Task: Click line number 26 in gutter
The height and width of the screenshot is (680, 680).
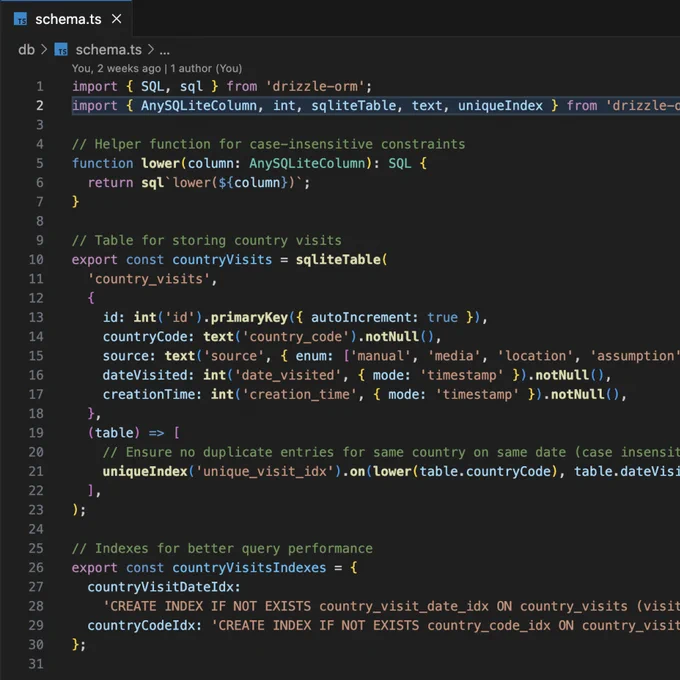Action: tap(36, 567)
